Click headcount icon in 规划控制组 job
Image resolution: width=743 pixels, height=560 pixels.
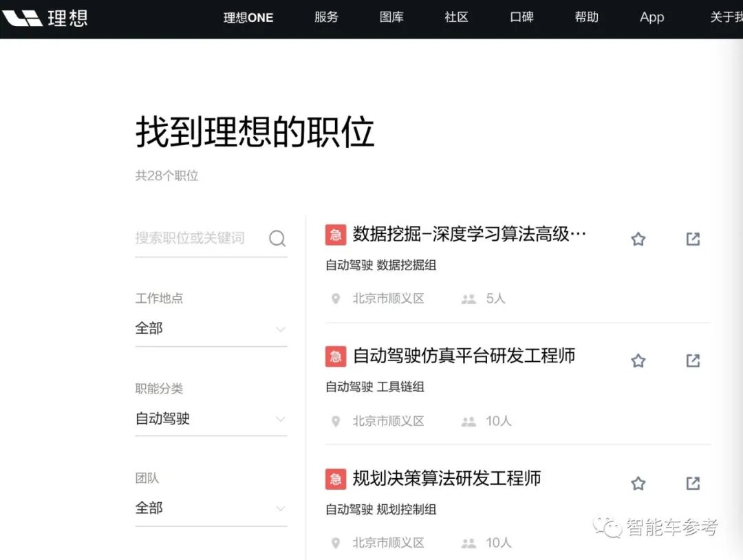coord(469,543)
